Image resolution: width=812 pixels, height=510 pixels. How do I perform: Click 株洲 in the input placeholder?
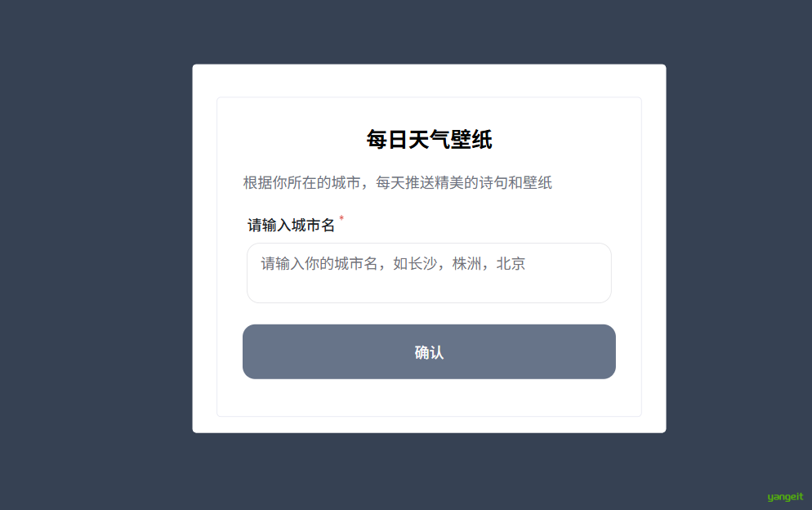pos(466,264)
